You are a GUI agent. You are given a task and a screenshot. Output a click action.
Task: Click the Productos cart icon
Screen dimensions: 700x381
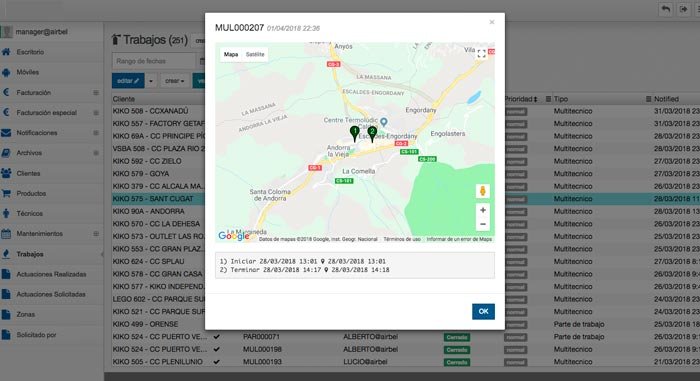(x=6, y=193)
